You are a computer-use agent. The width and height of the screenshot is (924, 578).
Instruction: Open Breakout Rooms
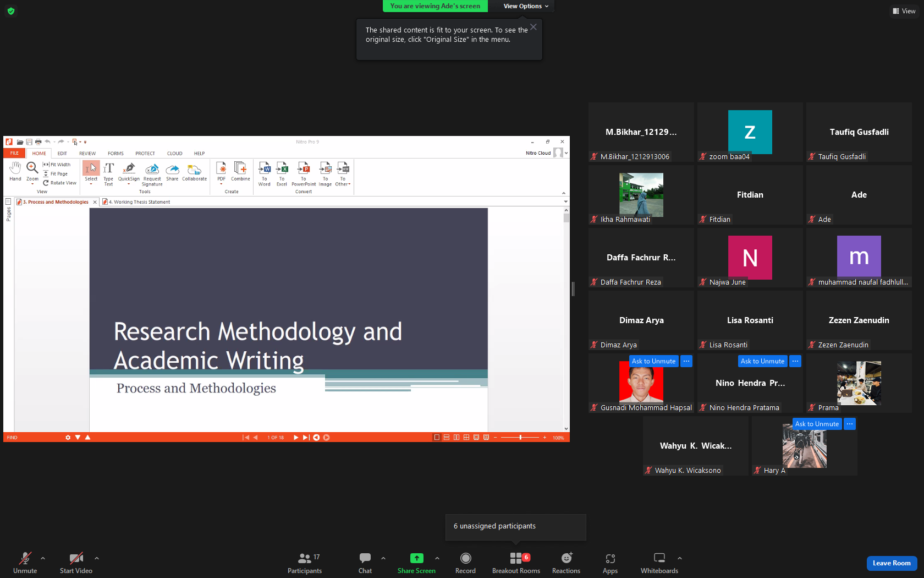point(516,563)
